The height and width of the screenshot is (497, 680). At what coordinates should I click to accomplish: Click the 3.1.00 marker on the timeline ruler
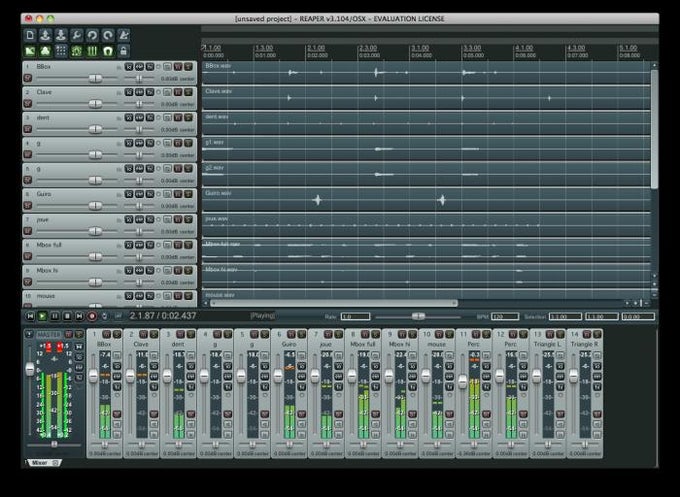tap(420, 48)
